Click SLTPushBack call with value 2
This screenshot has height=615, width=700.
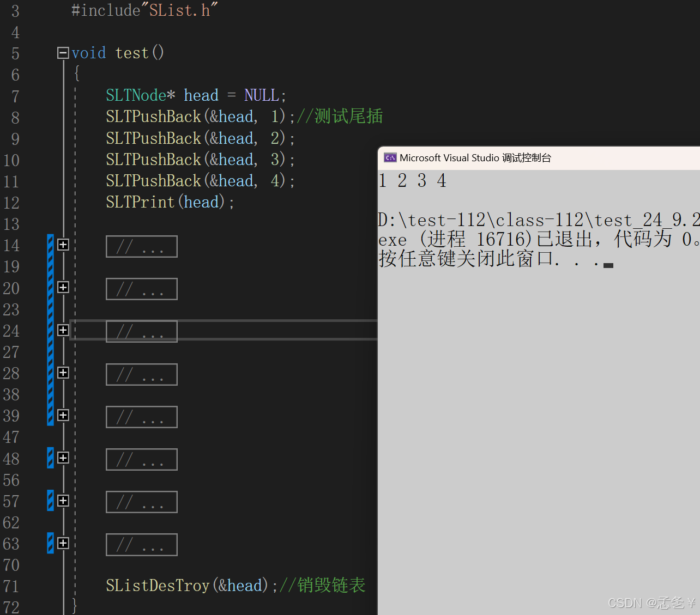point(200,138)
